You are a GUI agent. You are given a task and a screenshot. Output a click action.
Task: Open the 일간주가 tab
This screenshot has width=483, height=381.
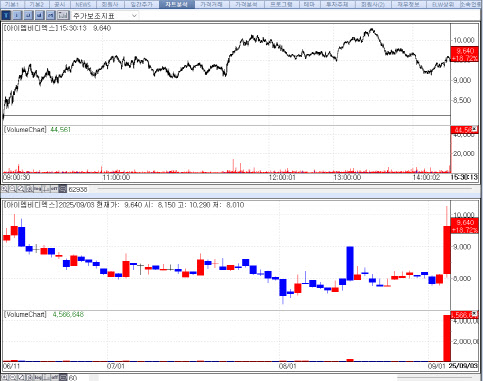[x=141, y=4]
